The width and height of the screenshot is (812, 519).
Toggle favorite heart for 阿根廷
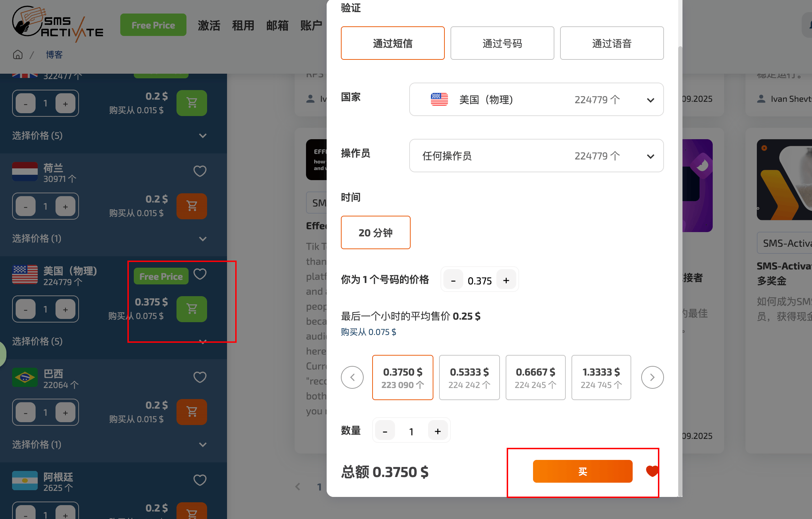200,480
